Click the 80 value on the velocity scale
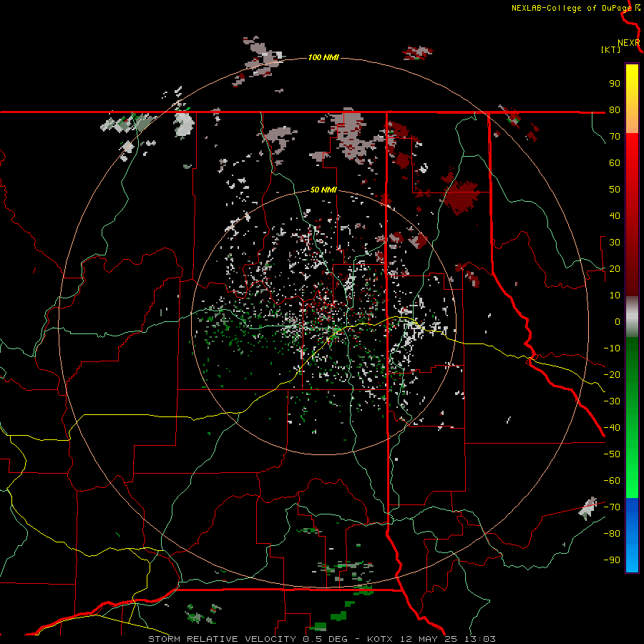 615,109
